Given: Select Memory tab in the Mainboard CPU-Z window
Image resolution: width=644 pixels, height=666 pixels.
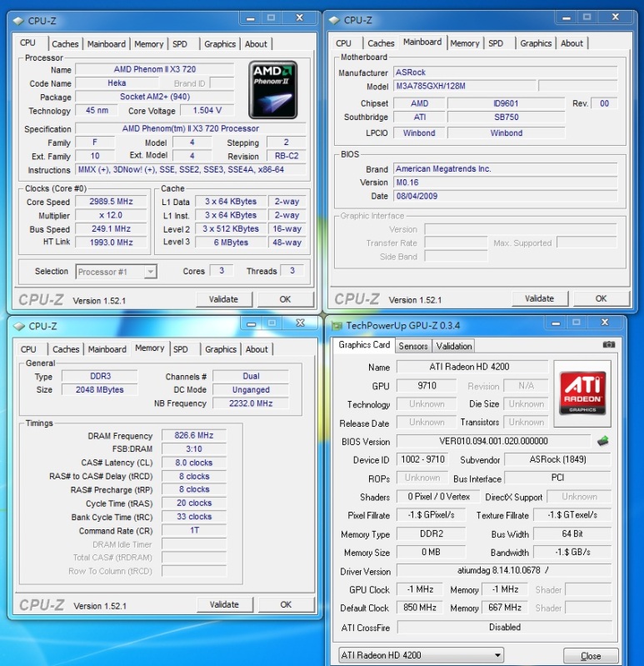Looking at the screenshot, I should pos(464,43).
